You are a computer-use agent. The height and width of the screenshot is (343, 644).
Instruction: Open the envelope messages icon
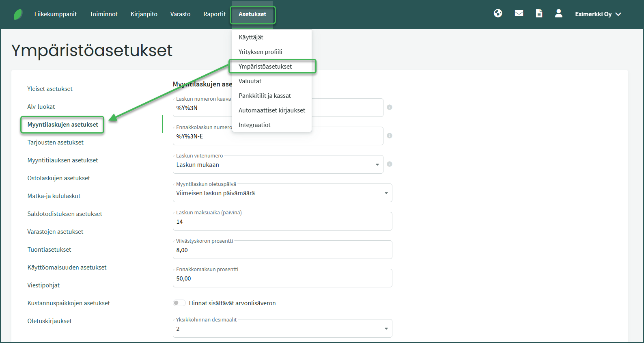coord(519,13)
